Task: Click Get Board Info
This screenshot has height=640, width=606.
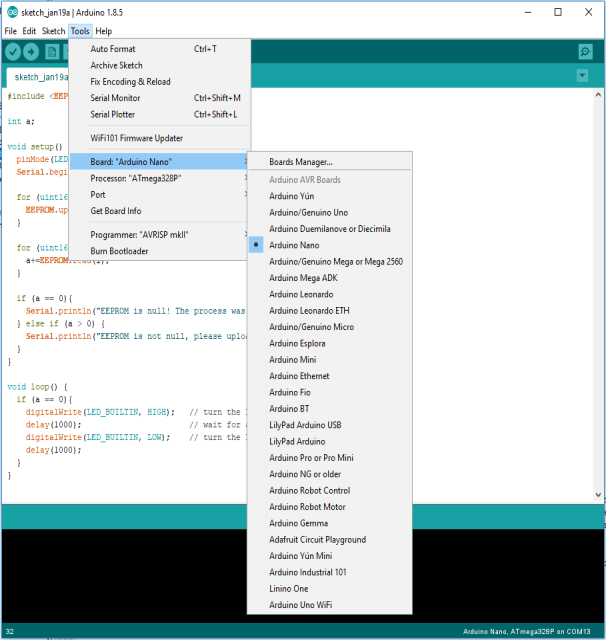Action: pos(116,211)
